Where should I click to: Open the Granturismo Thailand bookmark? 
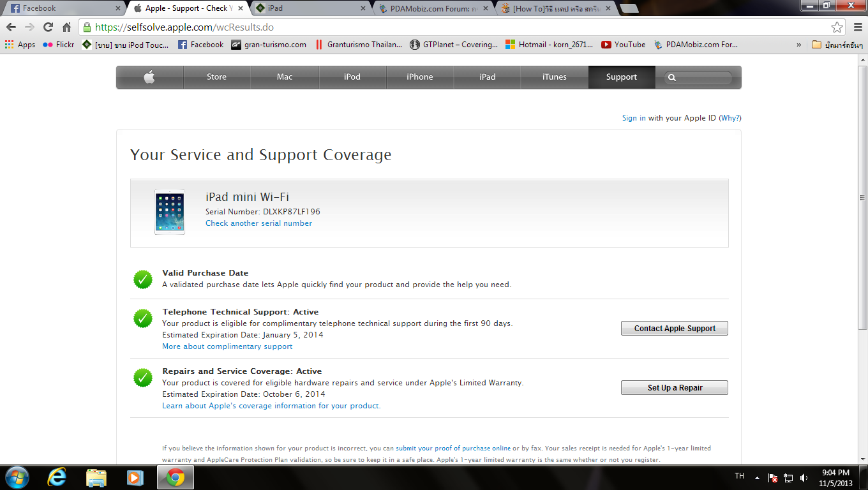[359, 45]
